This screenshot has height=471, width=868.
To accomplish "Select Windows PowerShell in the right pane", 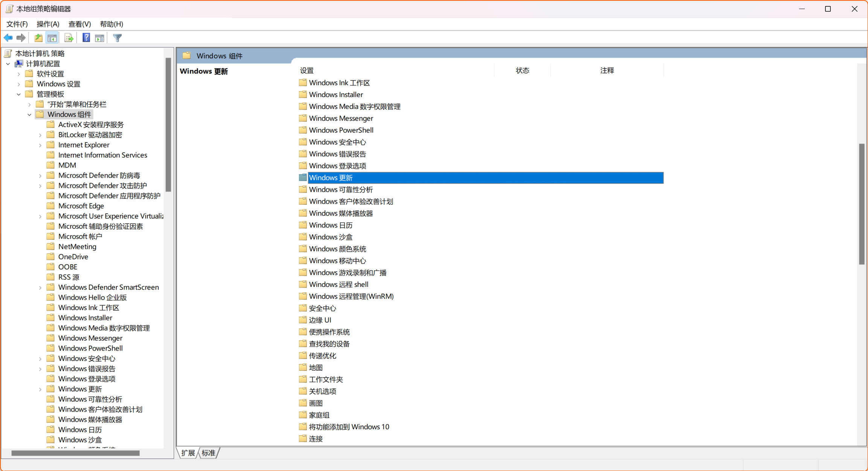I will [x=341, y=130].
